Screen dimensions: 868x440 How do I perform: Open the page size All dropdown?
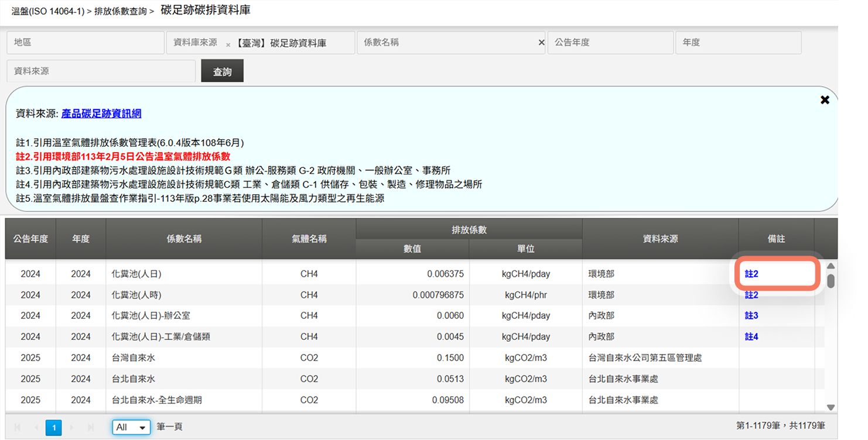pos(131,427)
